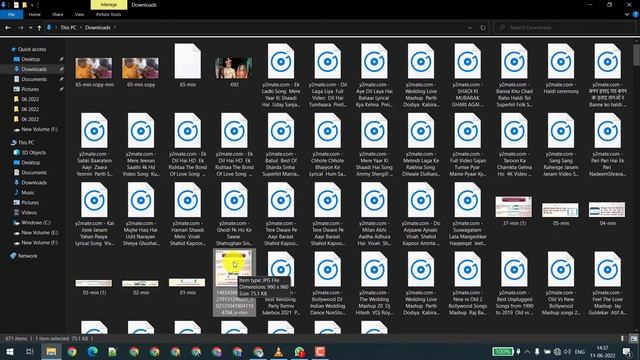Open Windows (C:) drive in sidebar
This screenshot has height=360, width=640.
[x=36, y=223]
